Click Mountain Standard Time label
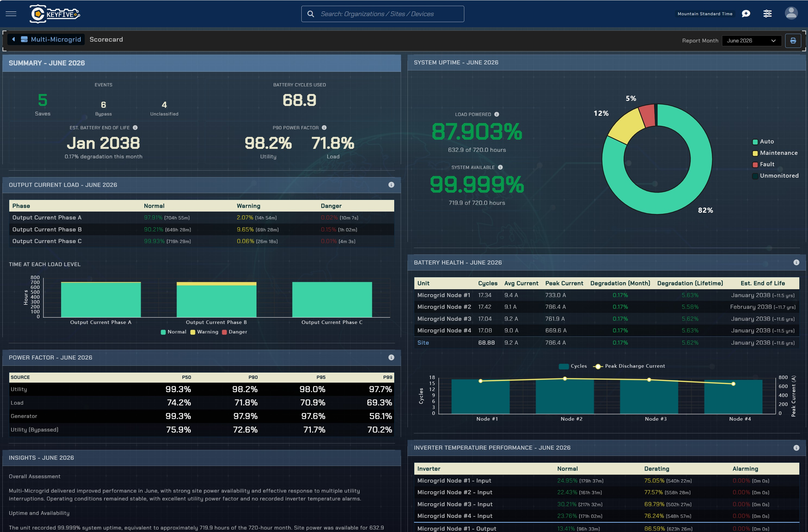 [705, 14]
